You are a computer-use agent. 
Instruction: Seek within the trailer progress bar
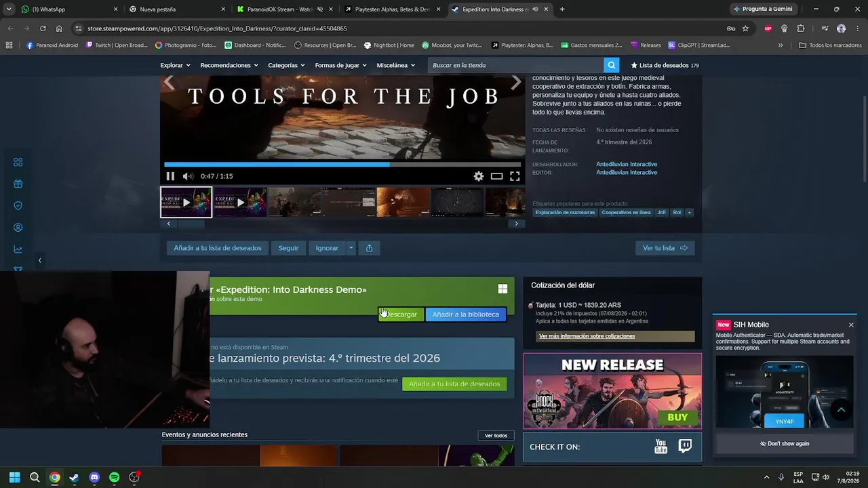tap(342, 164)
